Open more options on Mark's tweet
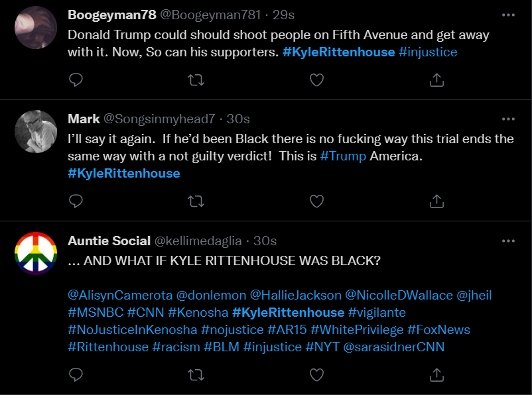 point(508,119)
